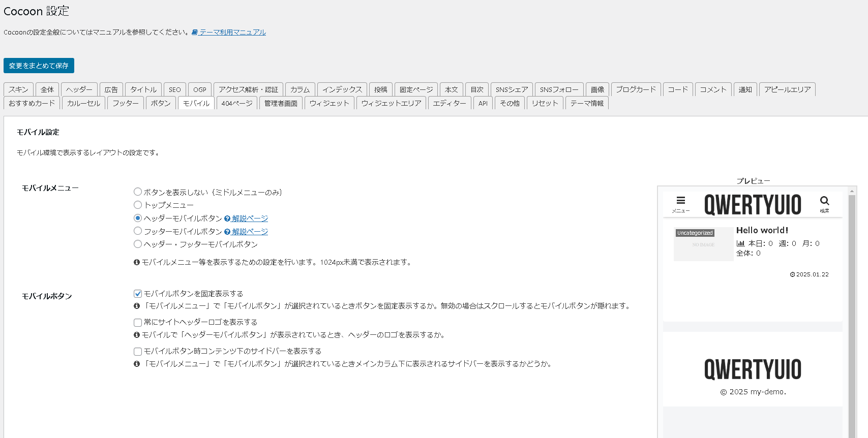This screenshot has height=438, width=868.
Task: Uncheck モバイルボタンを固定表示する checkbox
Action: click(138, 294)
